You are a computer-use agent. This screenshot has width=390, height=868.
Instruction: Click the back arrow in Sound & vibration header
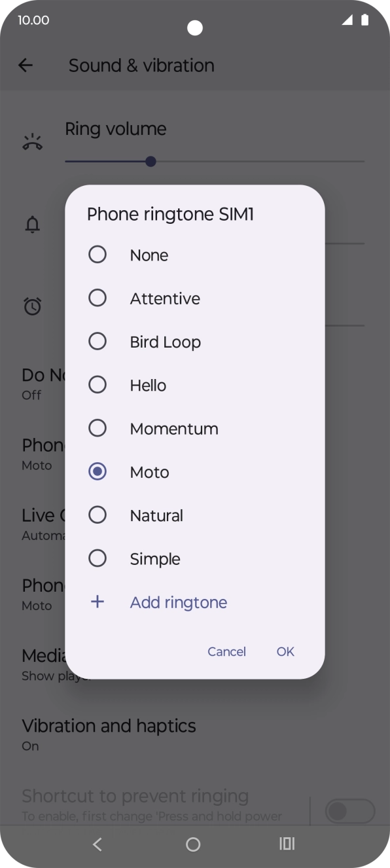pos(25,65)
